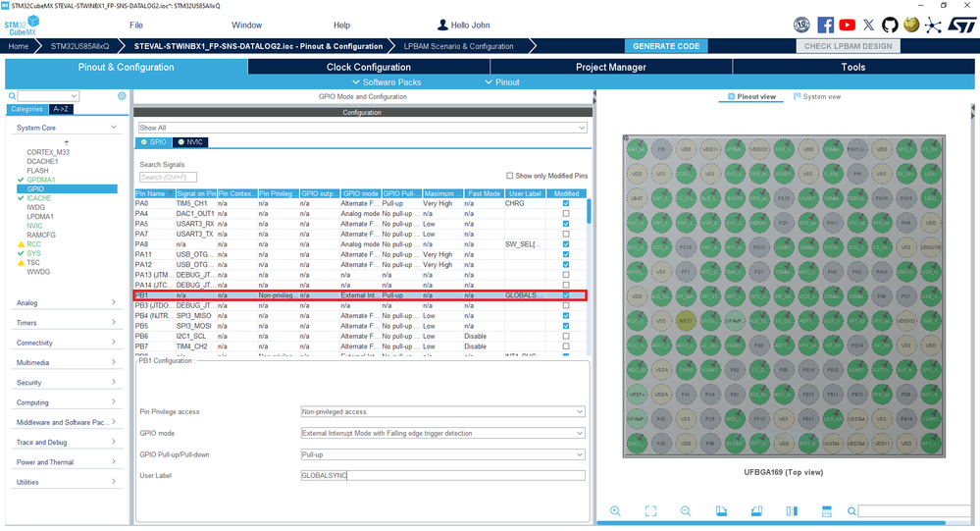Click the GENERATE CODE button
Screen dimensions: 980x531
coord(666,46)
